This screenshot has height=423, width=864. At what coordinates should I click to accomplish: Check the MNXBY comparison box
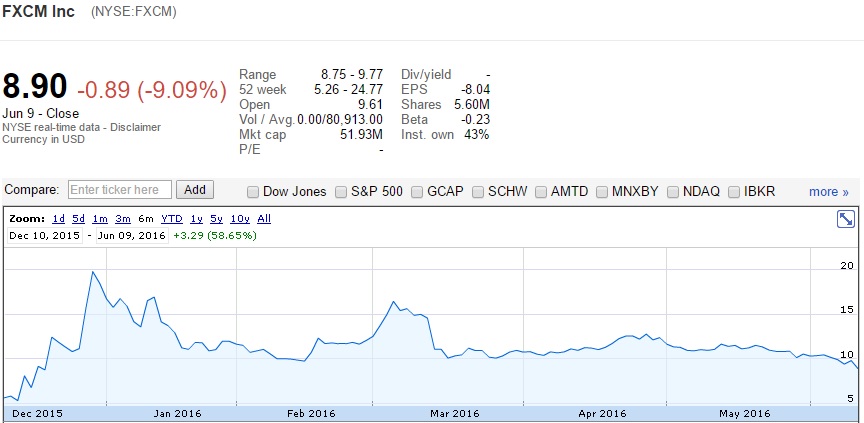(x=602, y=192)
